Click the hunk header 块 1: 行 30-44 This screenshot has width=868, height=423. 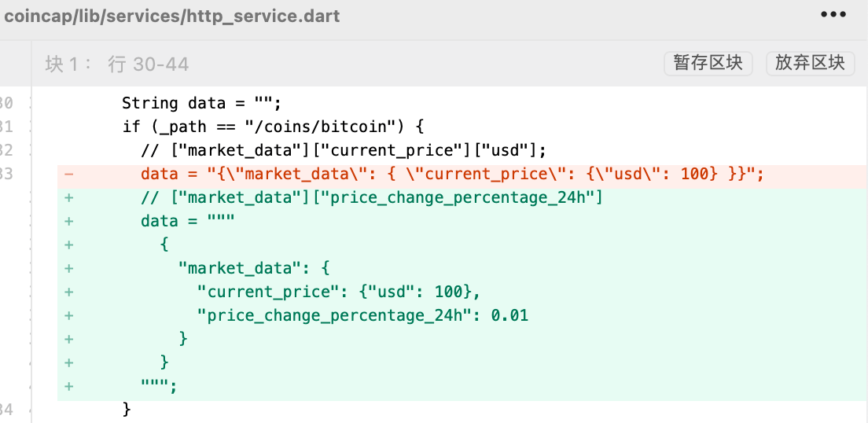(117, 64)
